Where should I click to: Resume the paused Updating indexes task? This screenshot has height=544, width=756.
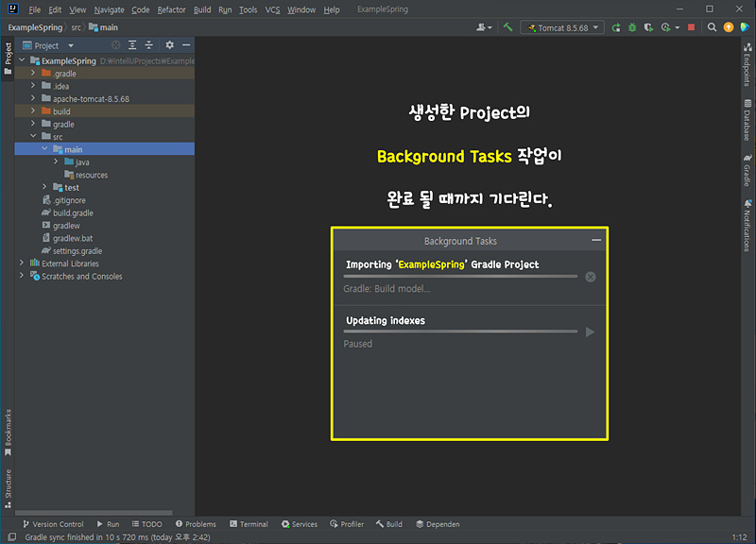tap(590, 332)
